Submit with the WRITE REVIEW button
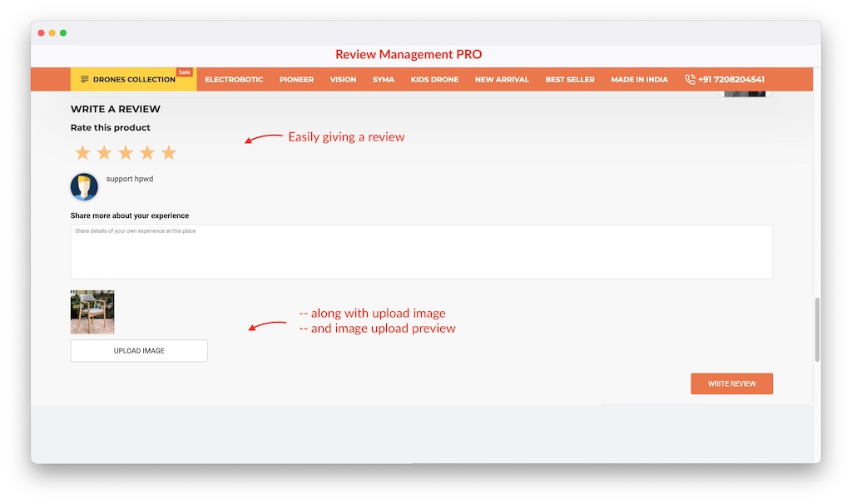Image resolution: width=852 pixels, height=504 pixels. pyautogui.click(x=731, y=383)
